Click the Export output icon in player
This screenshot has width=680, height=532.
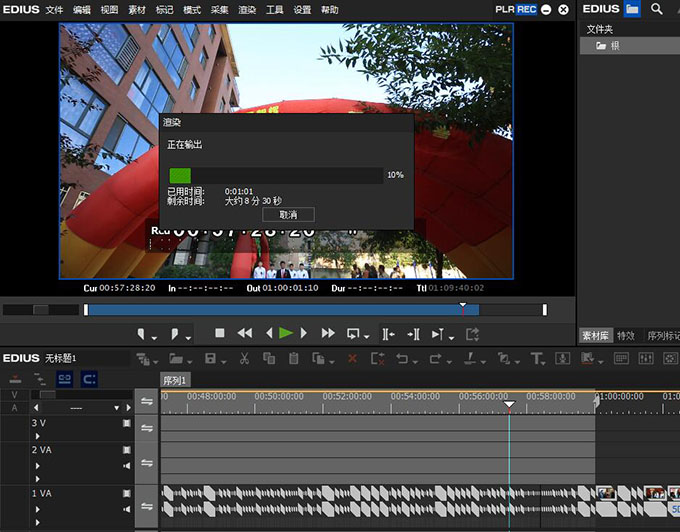pos(472,334)
